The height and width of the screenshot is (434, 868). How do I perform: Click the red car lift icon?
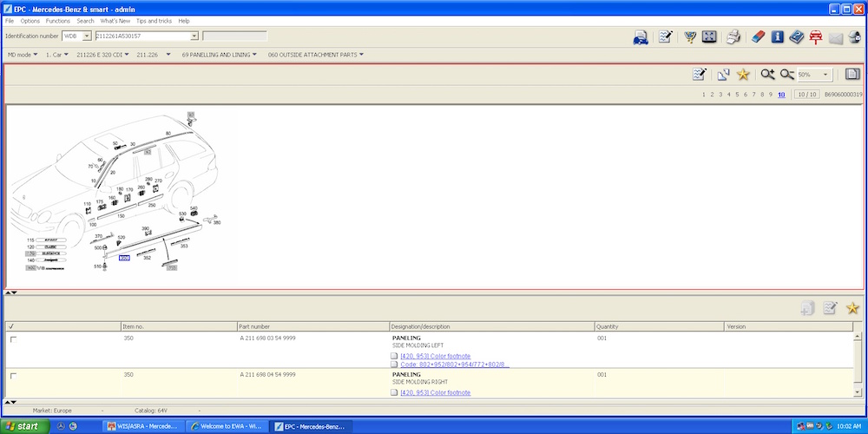click(x=815, y=37)
